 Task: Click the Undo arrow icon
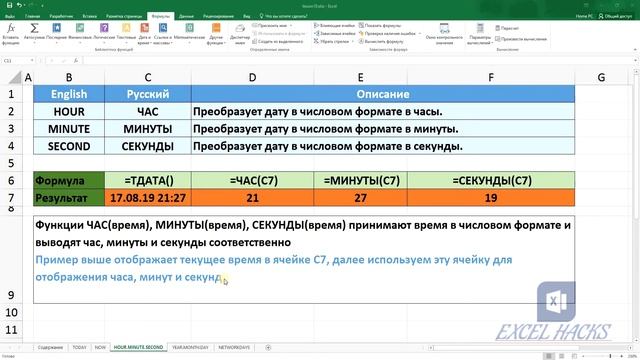click(x=19, y=5)
